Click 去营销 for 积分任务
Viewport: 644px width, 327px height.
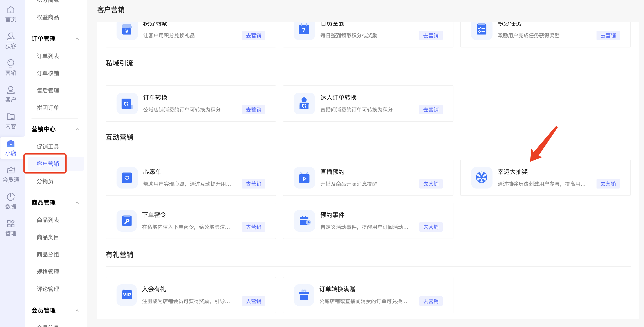click(608, 35)
